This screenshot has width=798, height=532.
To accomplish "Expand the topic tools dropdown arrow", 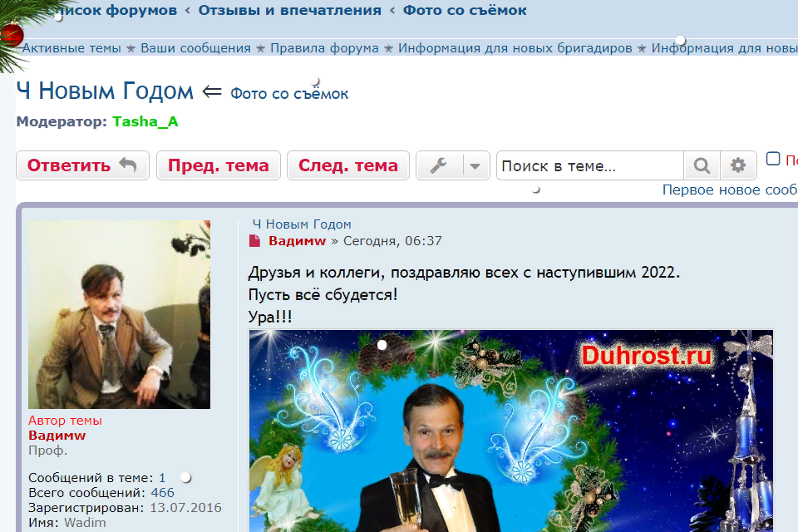I will click(x=475, y=166).
